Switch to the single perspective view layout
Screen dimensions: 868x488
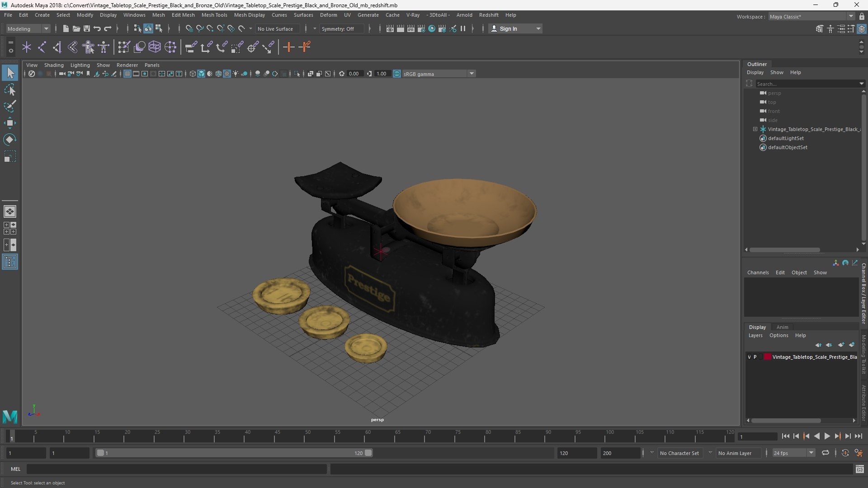(x=10, y=211)
